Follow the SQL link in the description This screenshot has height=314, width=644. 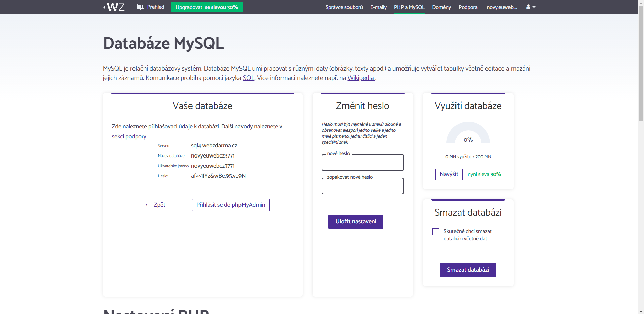click(x=249, y=78)
